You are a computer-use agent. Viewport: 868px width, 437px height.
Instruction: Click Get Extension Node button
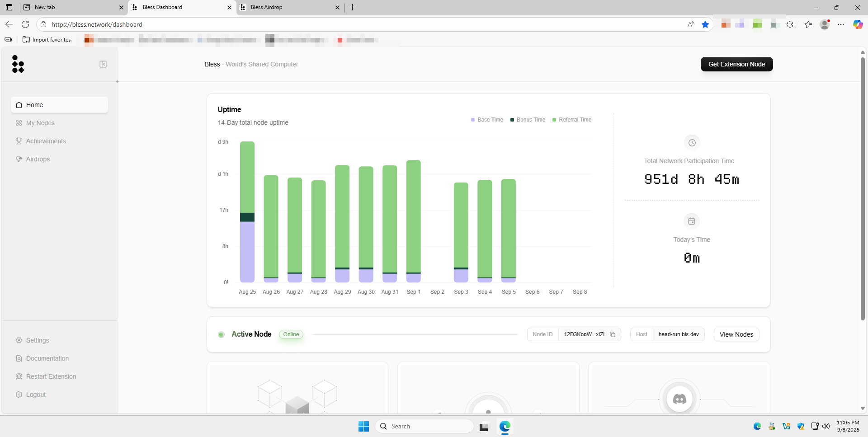736,64
